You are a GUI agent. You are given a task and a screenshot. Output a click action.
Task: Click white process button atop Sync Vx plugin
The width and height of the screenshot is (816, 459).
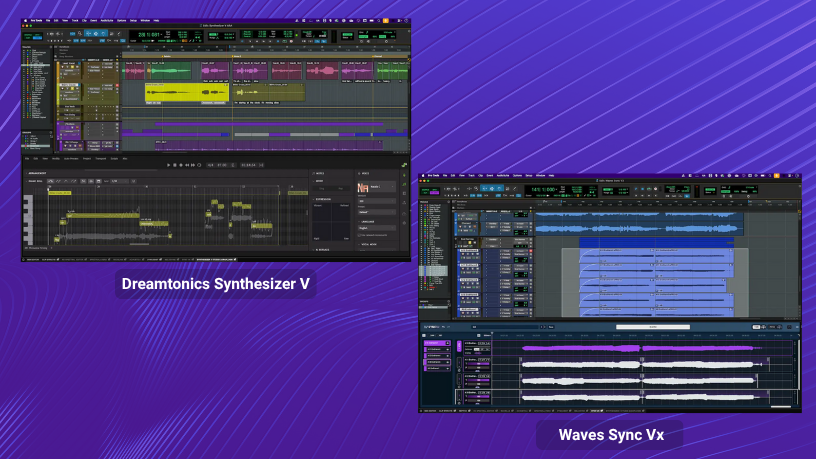coord(653,327)
